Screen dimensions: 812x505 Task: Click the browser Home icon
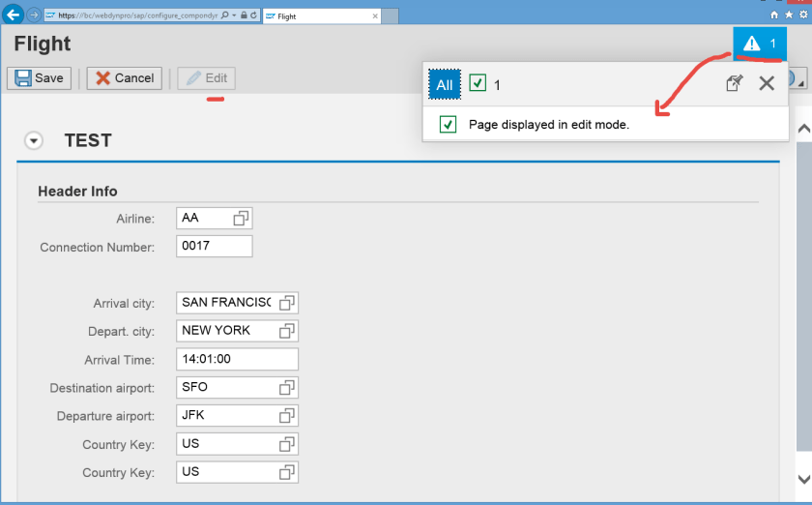click(774, 15)
